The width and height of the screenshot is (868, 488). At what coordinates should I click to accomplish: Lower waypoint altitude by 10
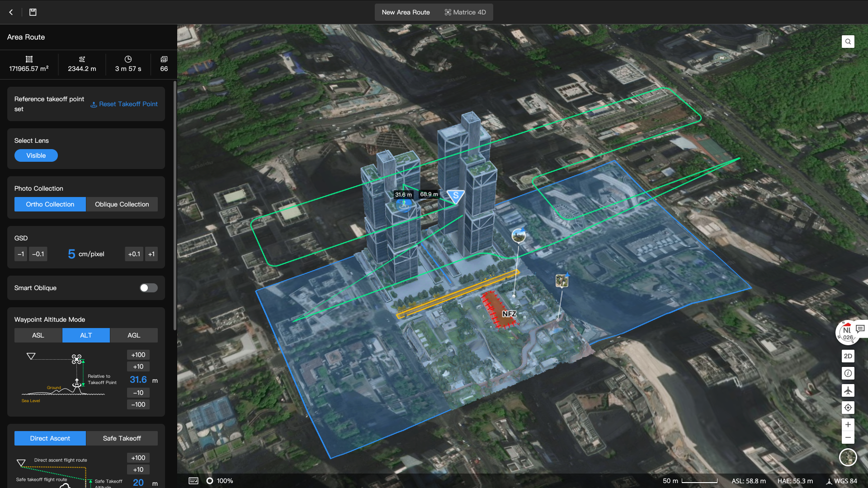click(138, 393)
